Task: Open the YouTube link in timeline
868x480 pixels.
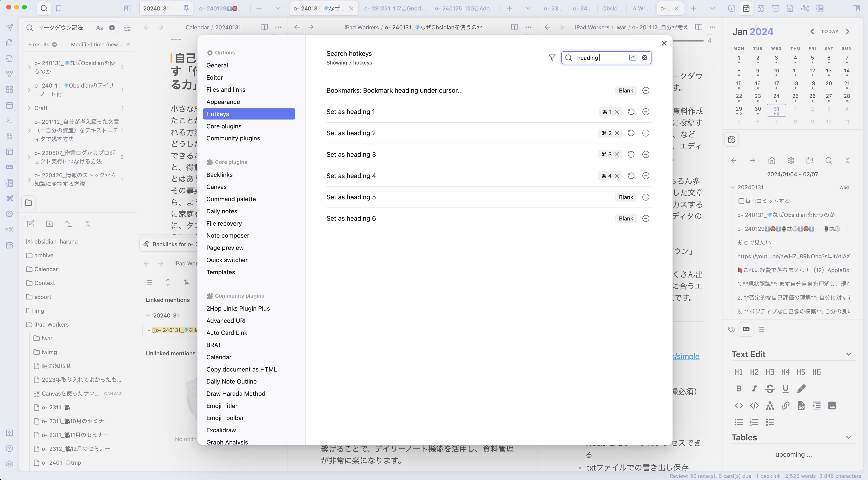Action: click(x=793, y=257)
